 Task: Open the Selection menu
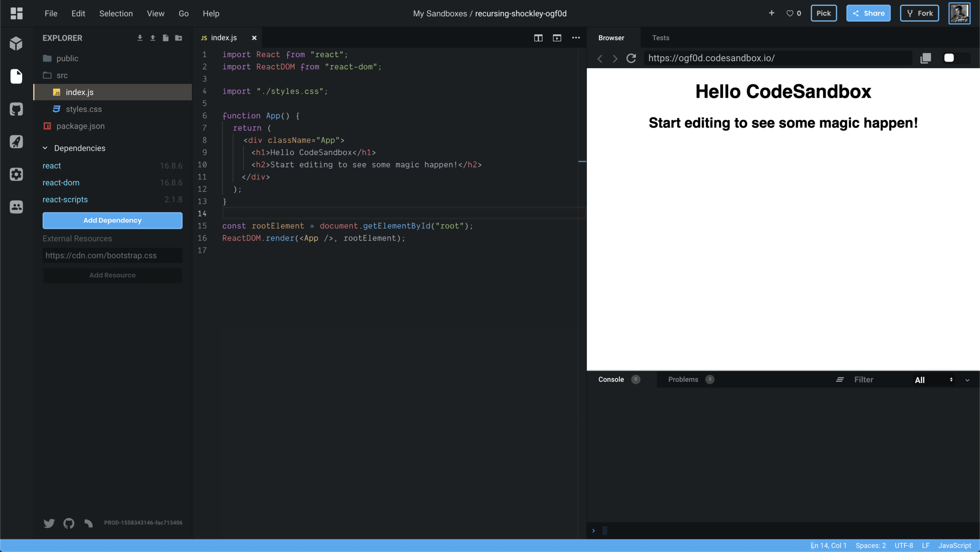point(116,13)
